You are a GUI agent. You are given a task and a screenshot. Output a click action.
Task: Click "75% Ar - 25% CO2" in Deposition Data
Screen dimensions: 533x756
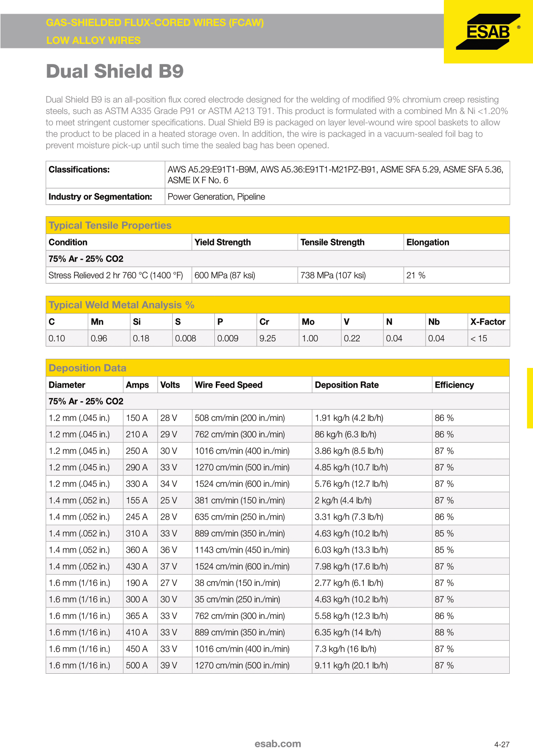[86, 401]
